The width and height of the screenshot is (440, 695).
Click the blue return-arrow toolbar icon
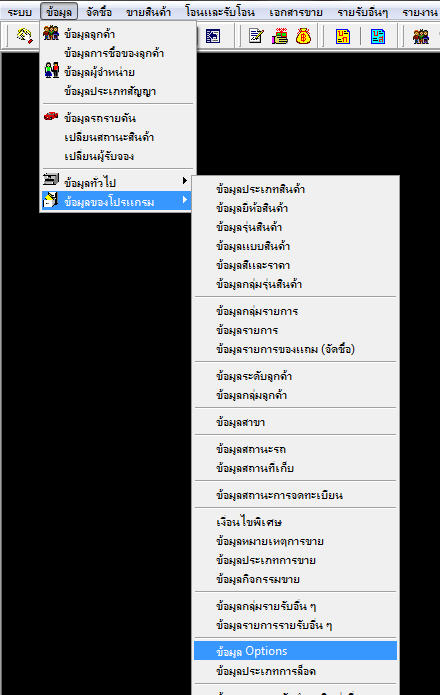(x=213, y=36)
